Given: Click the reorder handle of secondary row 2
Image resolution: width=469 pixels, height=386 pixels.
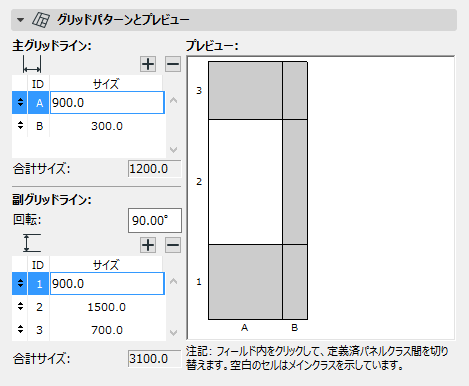Looking at the screenshot, I should [20, 307].
